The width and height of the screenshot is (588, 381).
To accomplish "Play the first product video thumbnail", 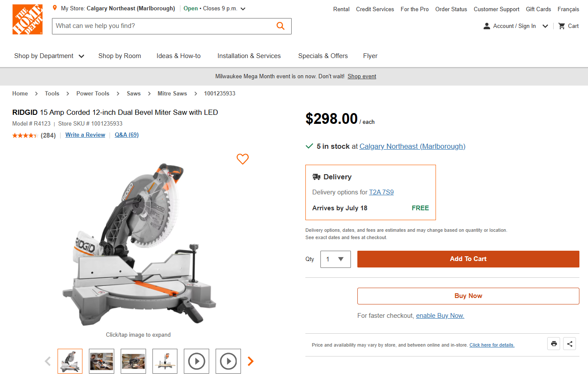I will pyautogui.click(x=197, y=361).
